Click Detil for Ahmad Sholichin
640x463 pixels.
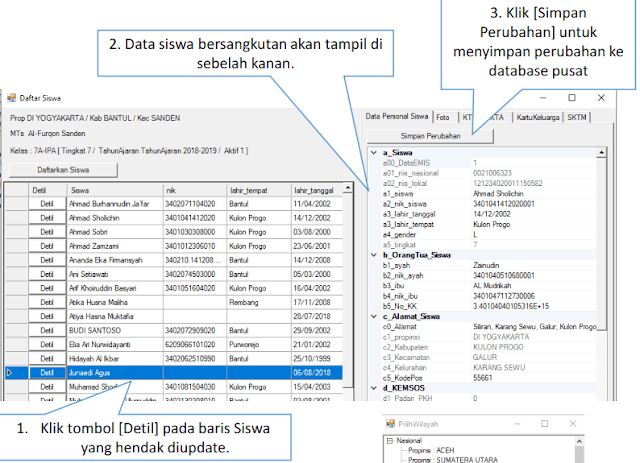(x=47, y=218)
